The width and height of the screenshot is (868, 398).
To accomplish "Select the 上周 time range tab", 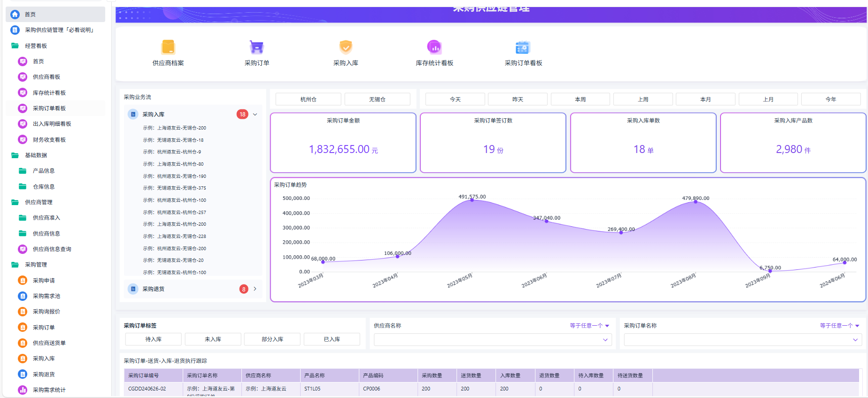I will [x=643, y=99].
